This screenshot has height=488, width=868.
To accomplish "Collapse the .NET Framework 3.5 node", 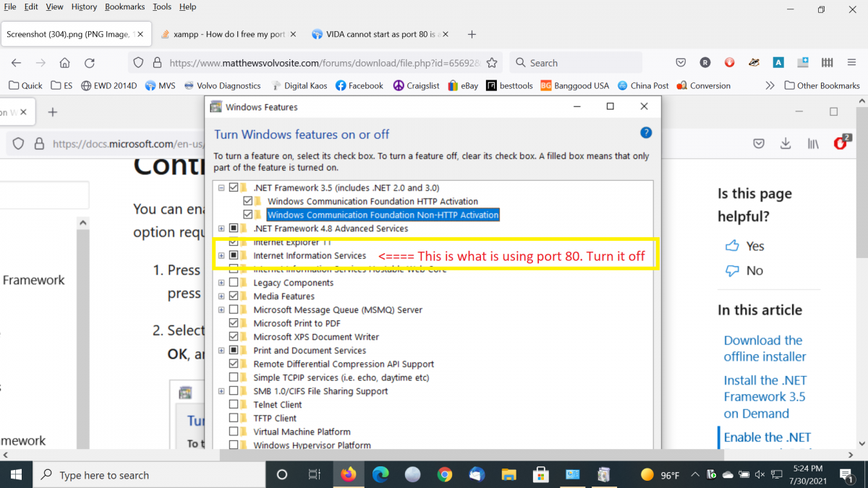I will (221, 188).
